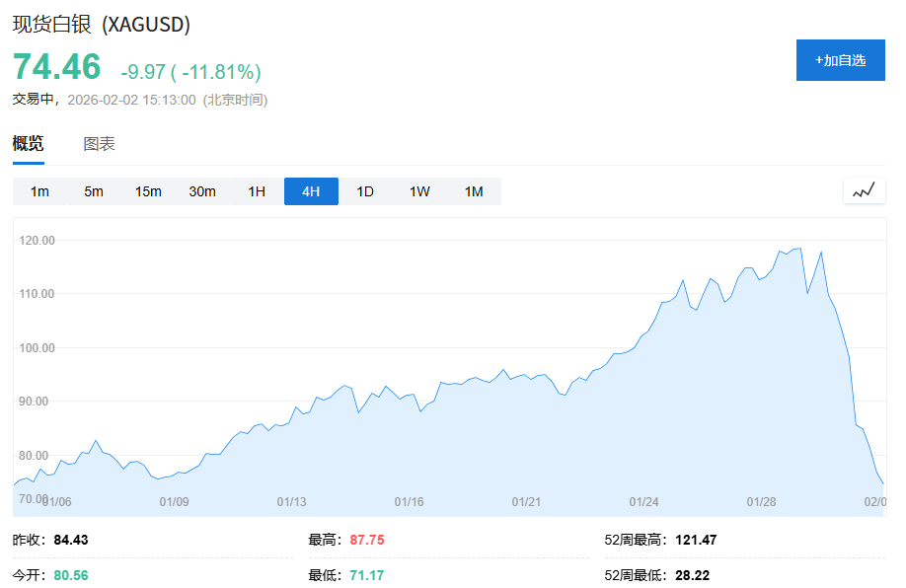The width and height of the screenshot is (906, 588).
Task: Select the 1H timeframe
Action: point(257,191)
